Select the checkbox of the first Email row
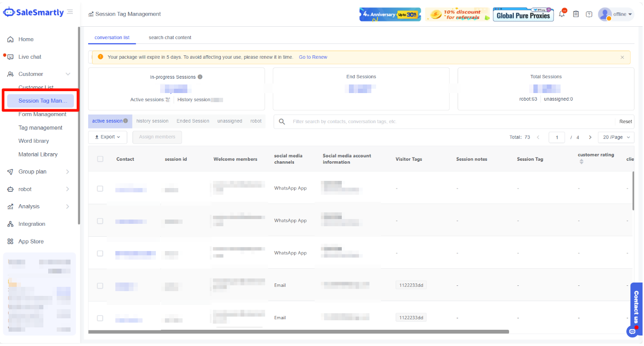644x346 pixels. [100, 285]
